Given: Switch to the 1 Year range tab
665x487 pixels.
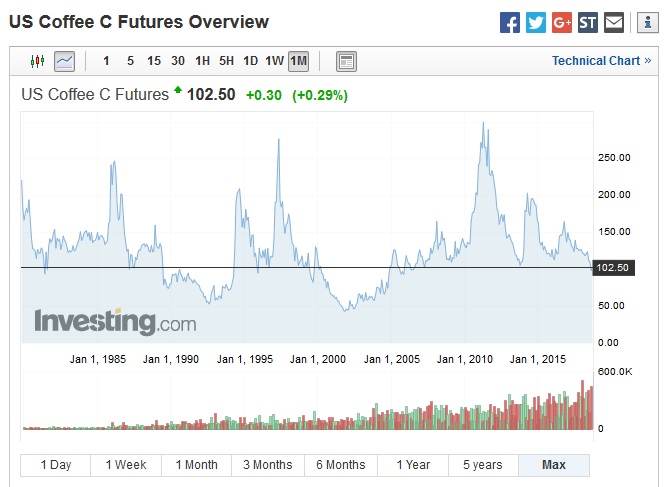Looking at the screenshot, I should pyautogui.click(x=413, y=465).
